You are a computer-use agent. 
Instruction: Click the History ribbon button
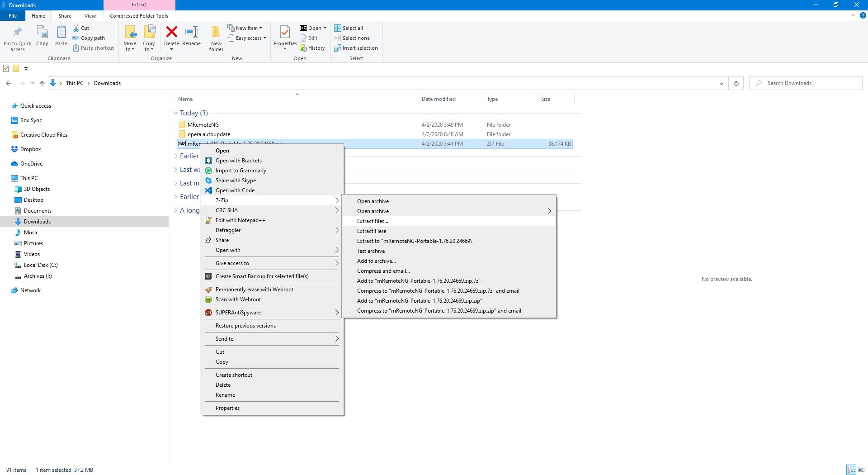pos(312,48)
